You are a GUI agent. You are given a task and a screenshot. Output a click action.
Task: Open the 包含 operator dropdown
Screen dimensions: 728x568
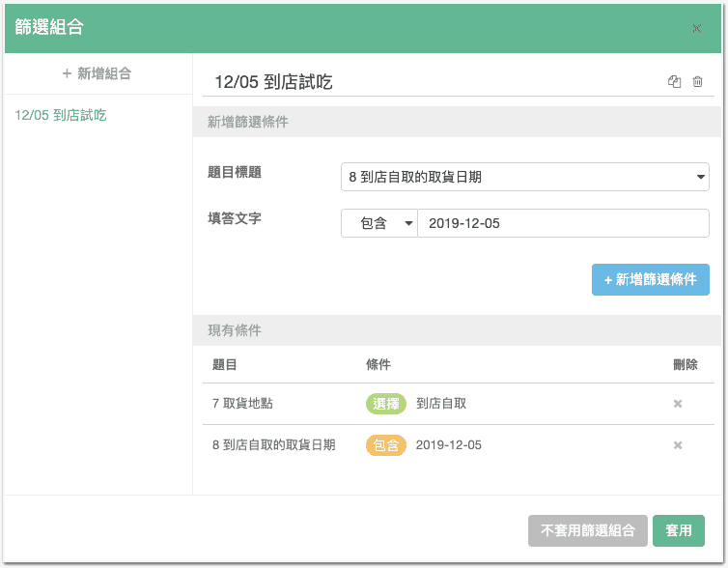pos(379,223)
